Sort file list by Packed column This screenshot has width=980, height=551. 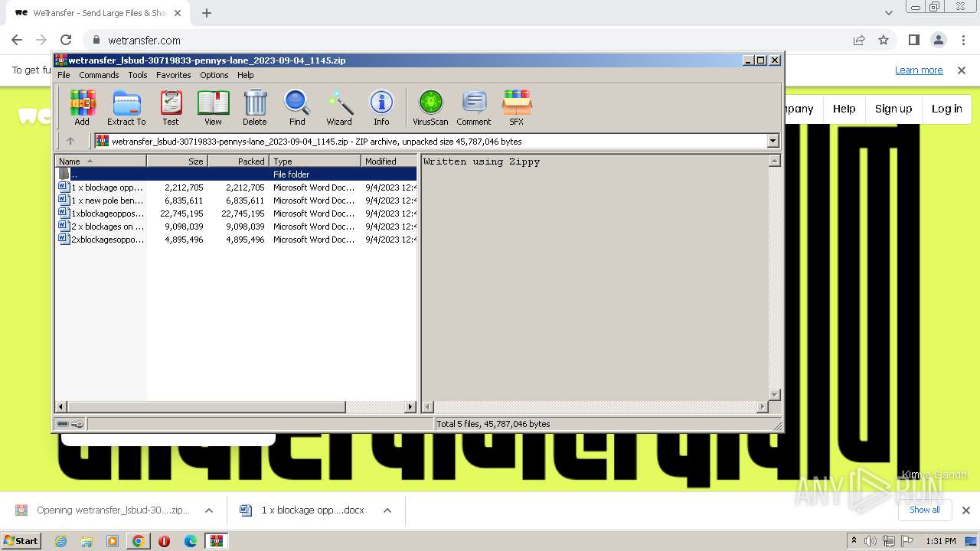238,161
